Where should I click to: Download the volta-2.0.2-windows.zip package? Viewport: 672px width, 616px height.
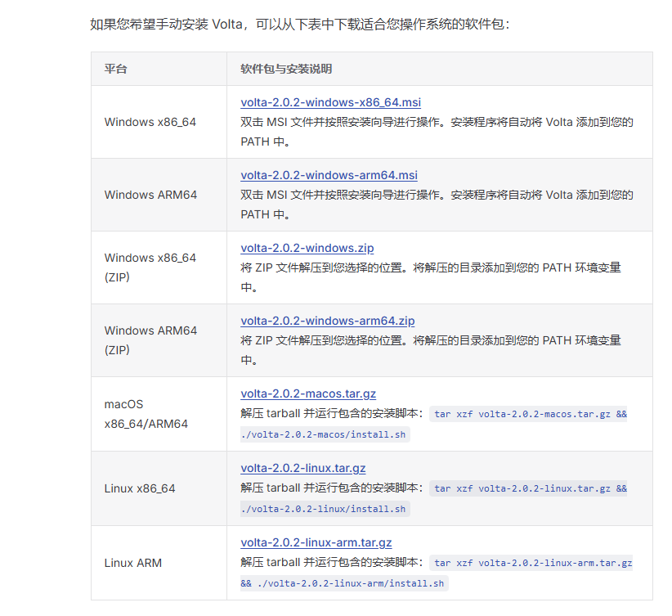pyautogui.click(x=307, y=249)
